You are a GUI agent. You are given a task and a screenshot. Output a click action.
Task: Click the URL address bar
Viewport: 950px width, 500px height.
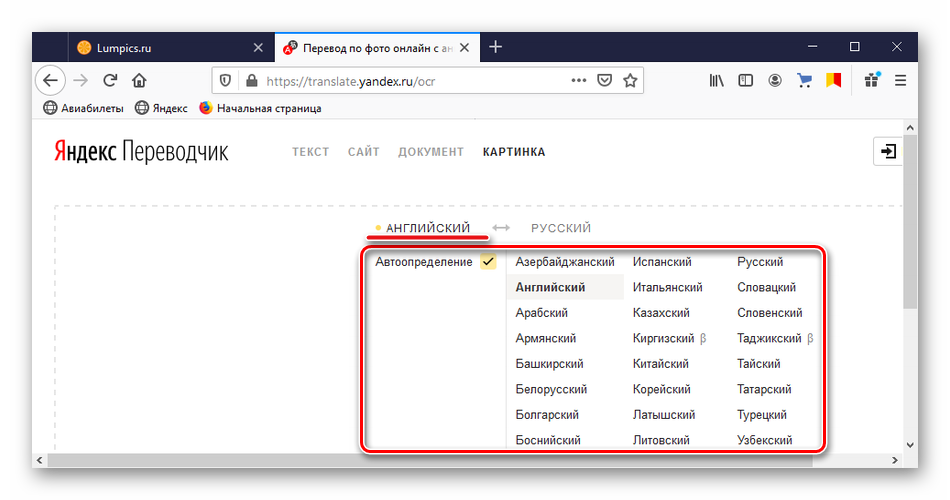[400, 81]
